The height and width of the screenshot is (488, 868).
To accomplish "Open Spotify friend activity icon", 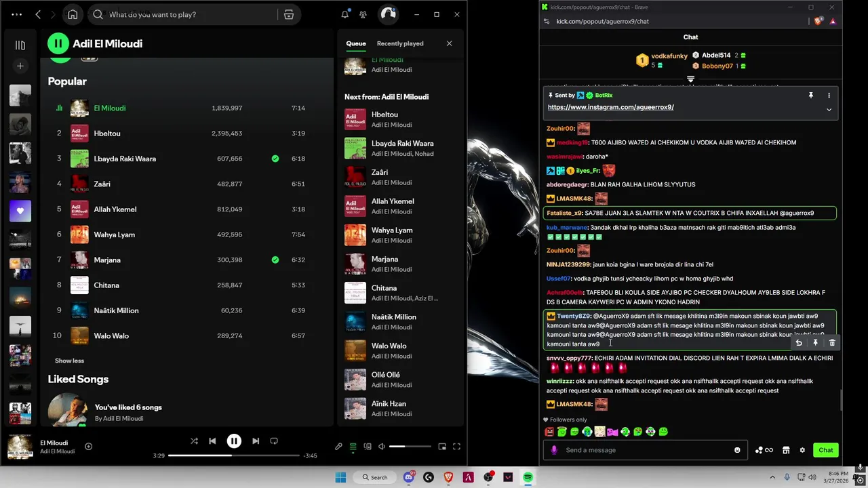I will click(363, 14).
